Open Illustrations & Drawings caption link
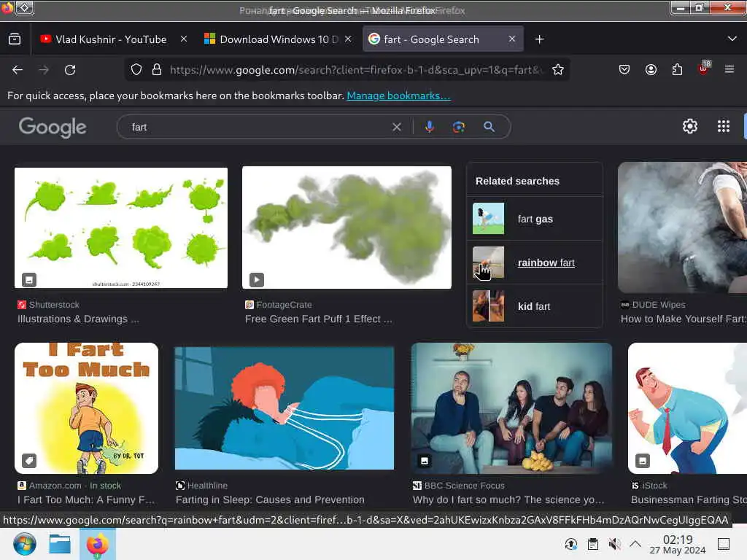Screen dimensions: 747x560 tap(78, 319)
